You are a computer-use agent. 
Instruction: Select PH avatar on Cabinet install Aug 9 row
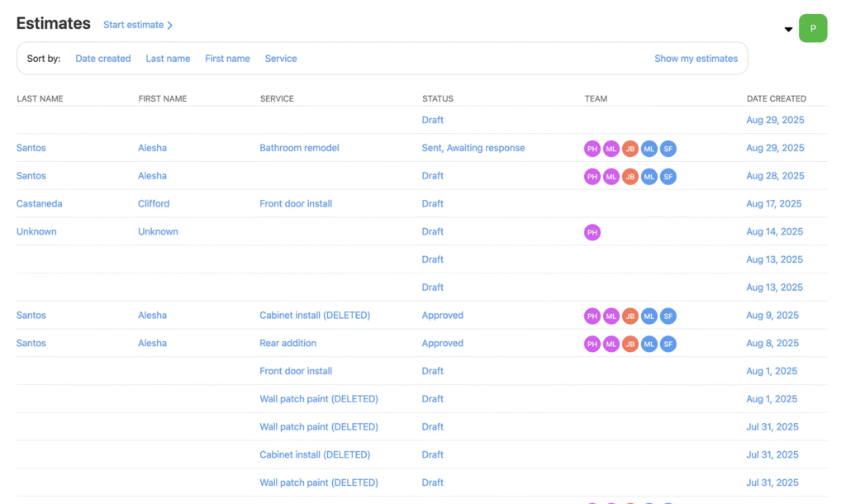pyautogui.click(x=592, y=316)
